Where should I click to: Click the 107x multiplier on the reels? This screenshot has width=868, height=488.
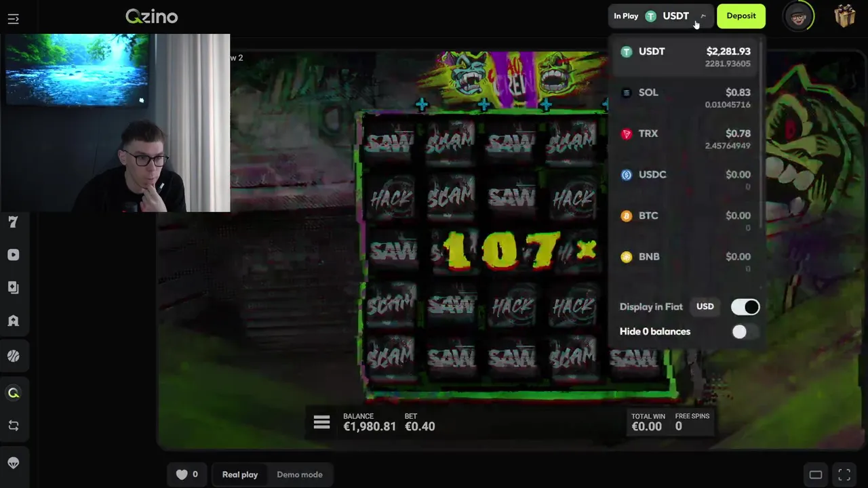click(x=519, y=250)
